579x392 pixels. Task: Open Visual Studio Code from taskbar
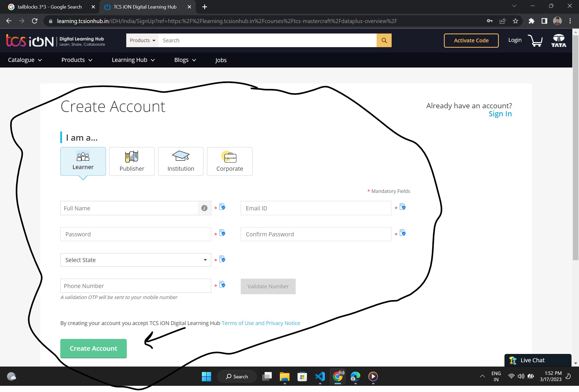[x=320, y=376]
